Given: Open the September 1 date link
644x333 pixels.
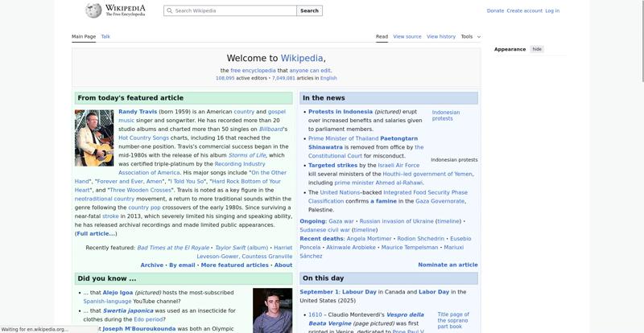Looking at the screenshot, I should coord(319,292).
